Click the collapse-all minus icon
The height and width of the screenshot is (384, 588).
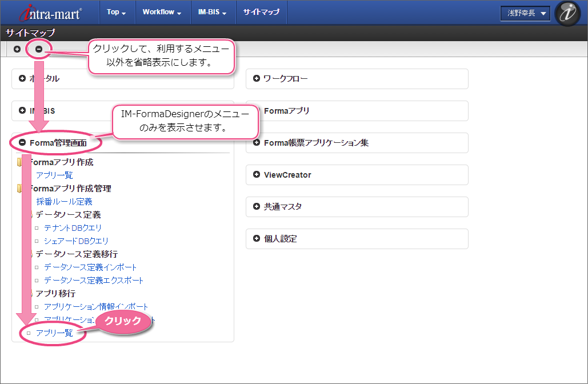[39, 49]
